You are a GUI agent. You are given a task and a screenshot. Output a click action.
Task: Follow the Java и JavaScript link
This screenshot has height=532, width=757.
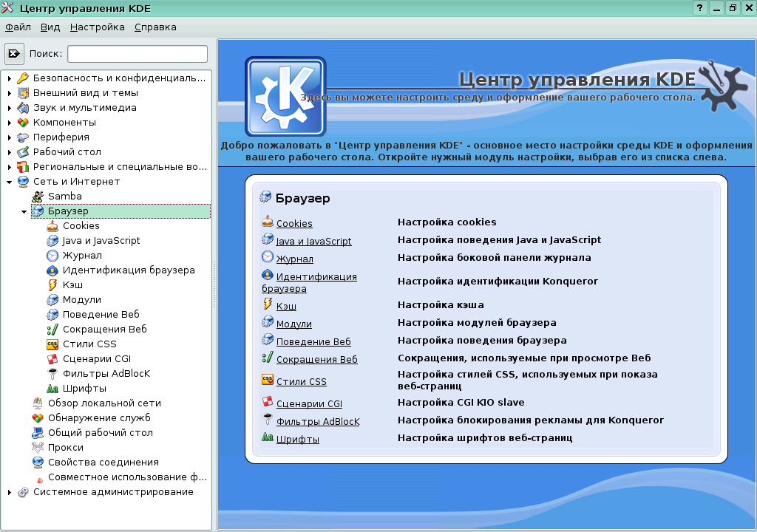(313, 241)
